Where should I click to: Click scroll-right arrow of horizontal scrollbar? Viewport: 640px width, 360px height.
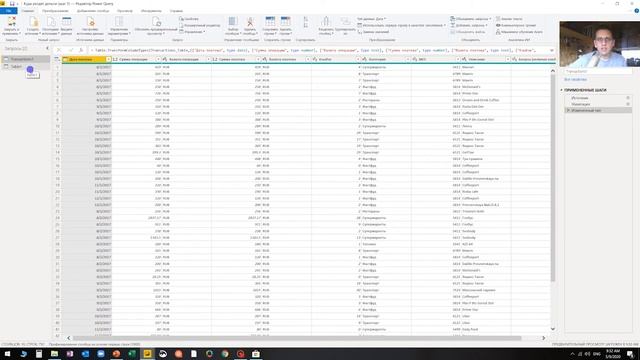click(543, 338)
